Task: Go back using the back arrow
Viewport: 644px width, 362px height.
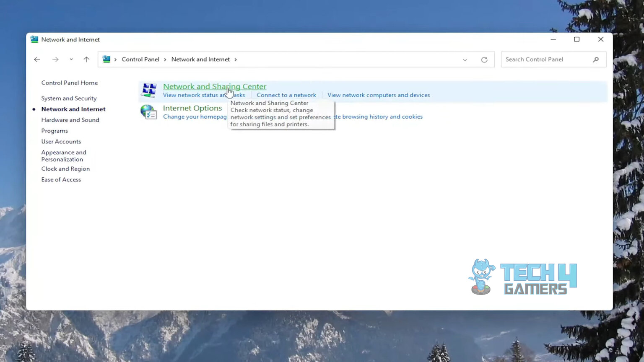Action: [x=37, y=59]
